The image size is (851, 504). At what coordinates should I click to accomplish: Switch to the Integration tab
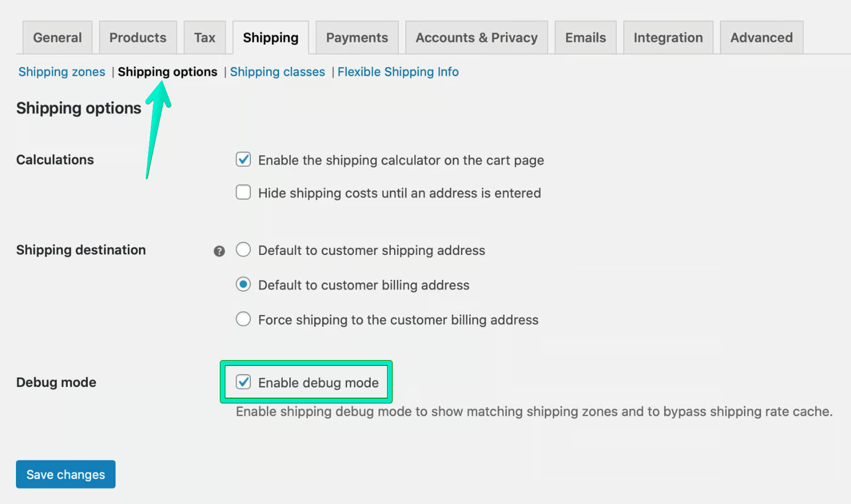[x=668, y=37]
